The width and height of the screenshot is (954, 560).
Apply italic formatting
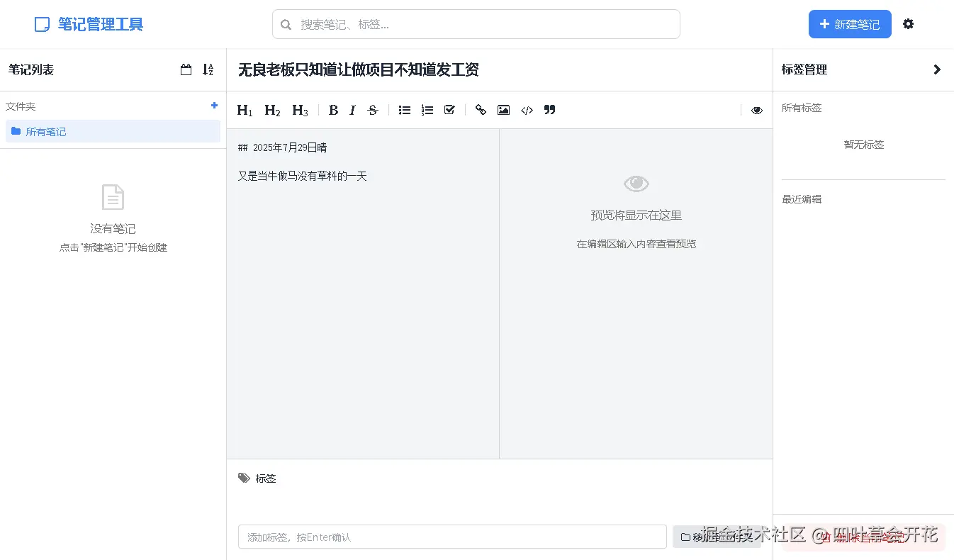coord(352,110)
